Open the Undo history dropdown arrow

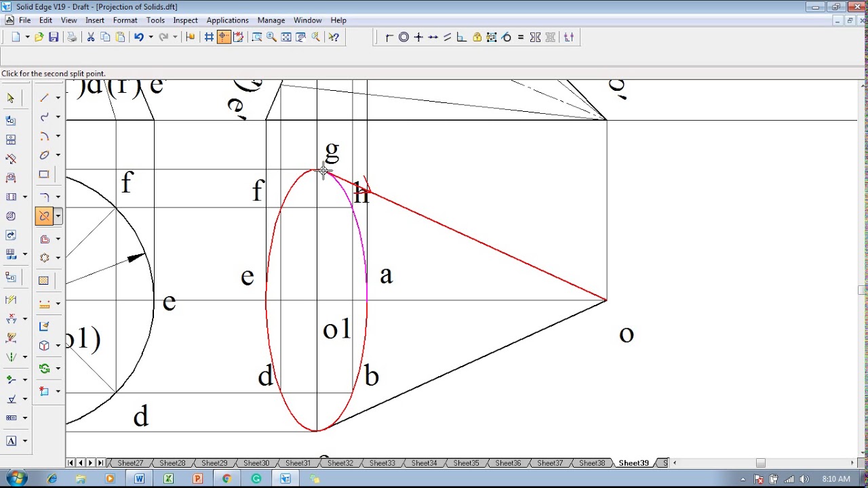151,37
